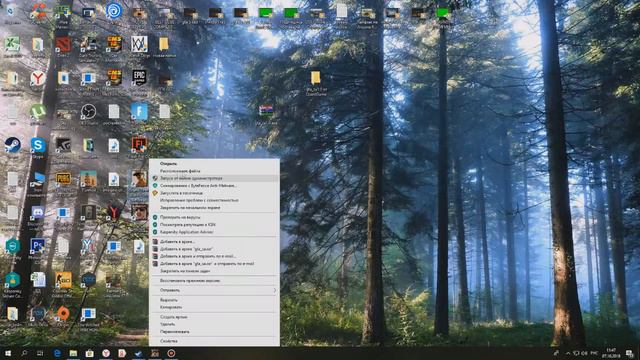Select the Epic Games Launcher icon
Screen dimensions: 640x360
(x=139, y=78)
